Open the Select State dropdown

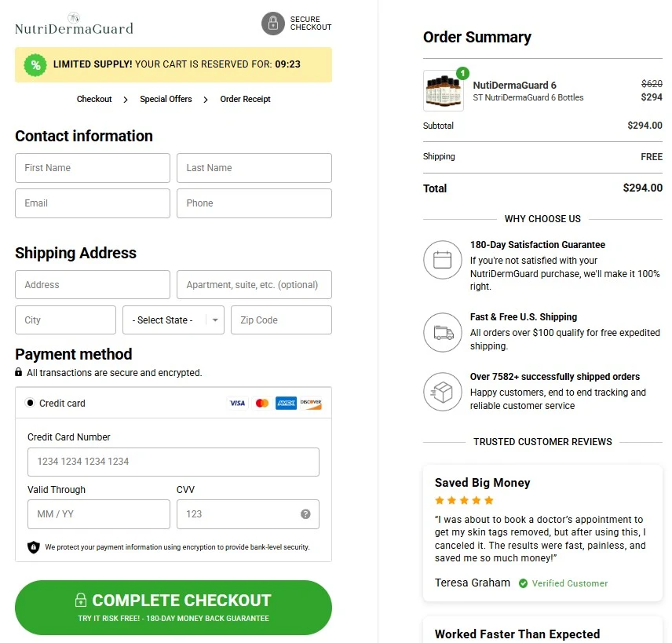pos(173,320)
